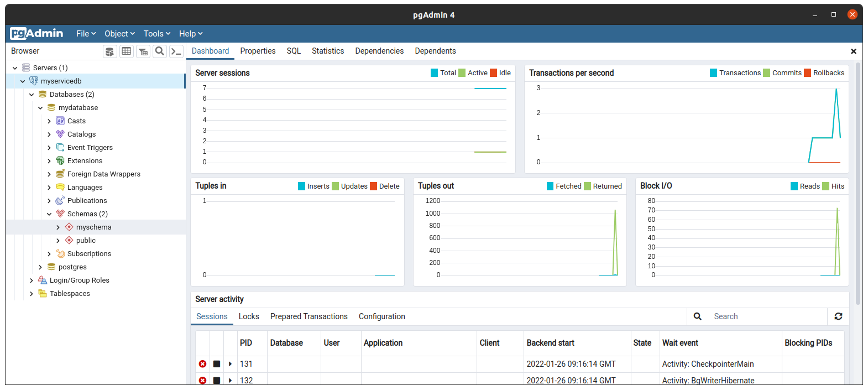
Task: Click the Languages node icon
Action: [60, 187]
